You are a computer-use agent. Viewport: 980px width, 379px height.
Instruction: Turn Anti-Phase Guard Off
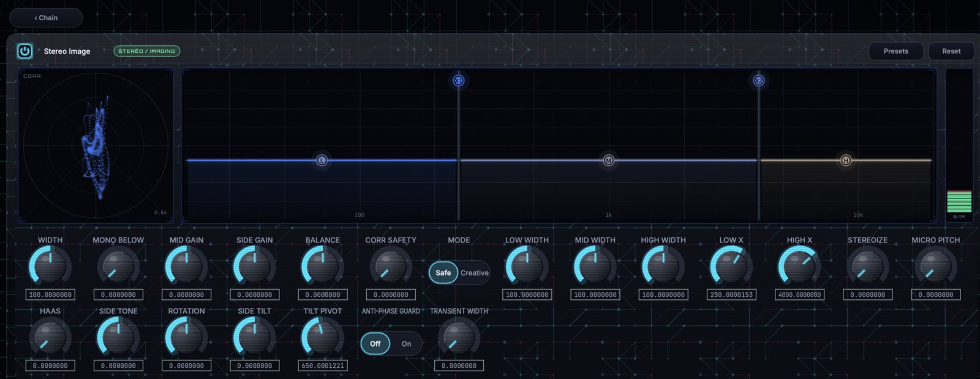pyautogui.click(x=375, y=343)
